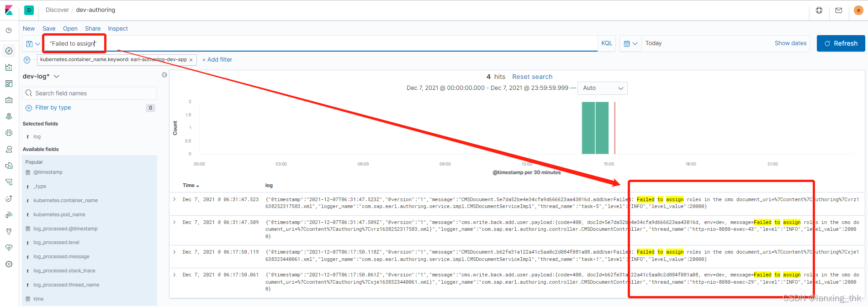868x307 pixels.
Task: Open Maps icon in sidebar
Action: coord(9,116)
